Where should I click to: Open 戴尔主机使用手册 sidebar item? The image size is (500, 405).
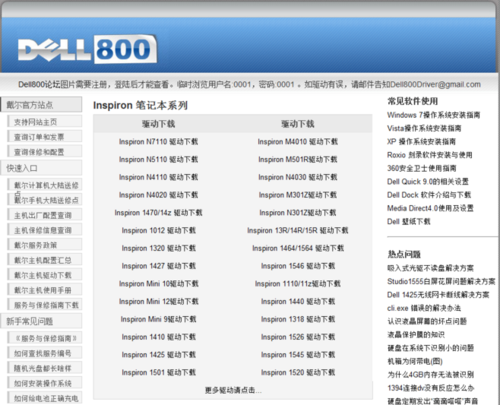tap(45, 290)
